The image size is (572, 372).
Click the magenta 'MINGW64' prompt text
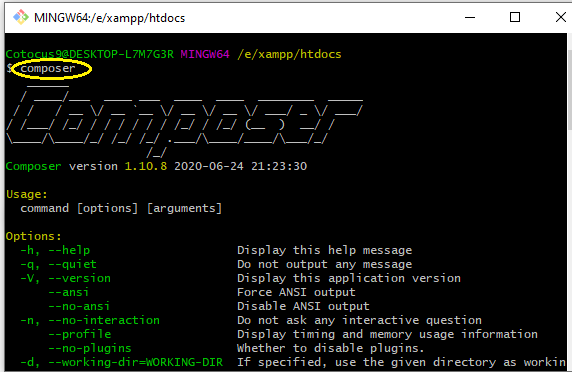pyautogui.click(x=205, y=54)
